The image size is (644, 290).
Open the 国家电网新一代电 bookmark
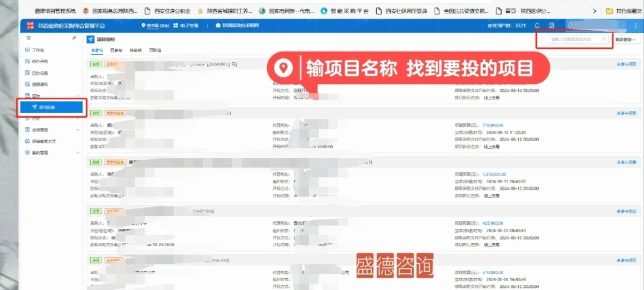pos(286,11)
